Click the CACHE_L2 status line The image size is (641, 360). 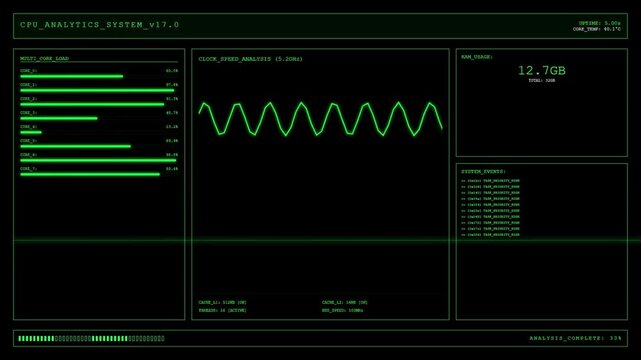click(344, 302)
